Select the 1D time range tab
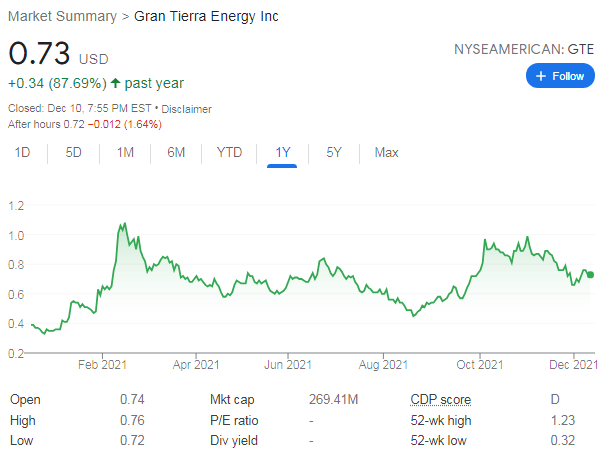Image resolution: width=608 pixels, height=464 pixels. tap(22, 152)
